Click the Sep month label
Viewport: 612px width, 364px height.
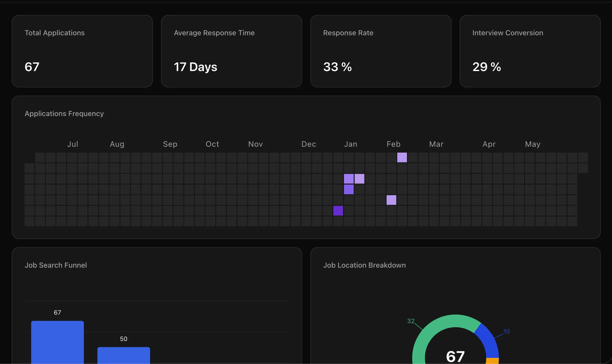170,144
